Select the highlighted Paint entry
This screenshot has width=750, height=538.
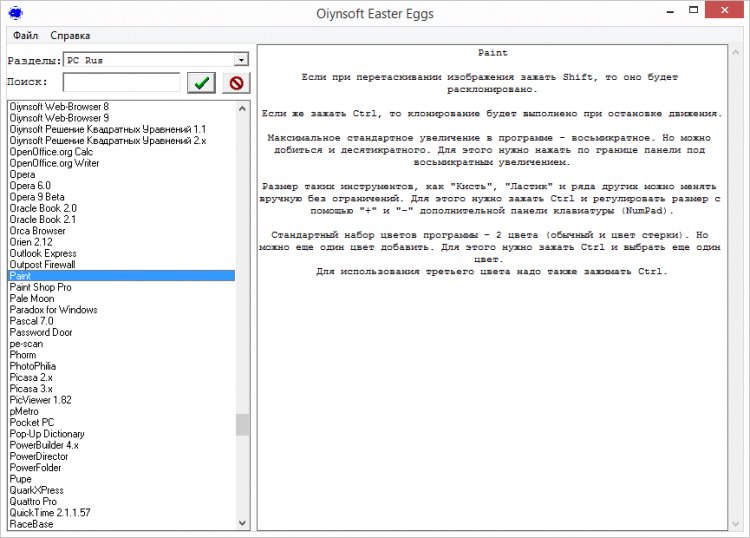click(122, 276)
